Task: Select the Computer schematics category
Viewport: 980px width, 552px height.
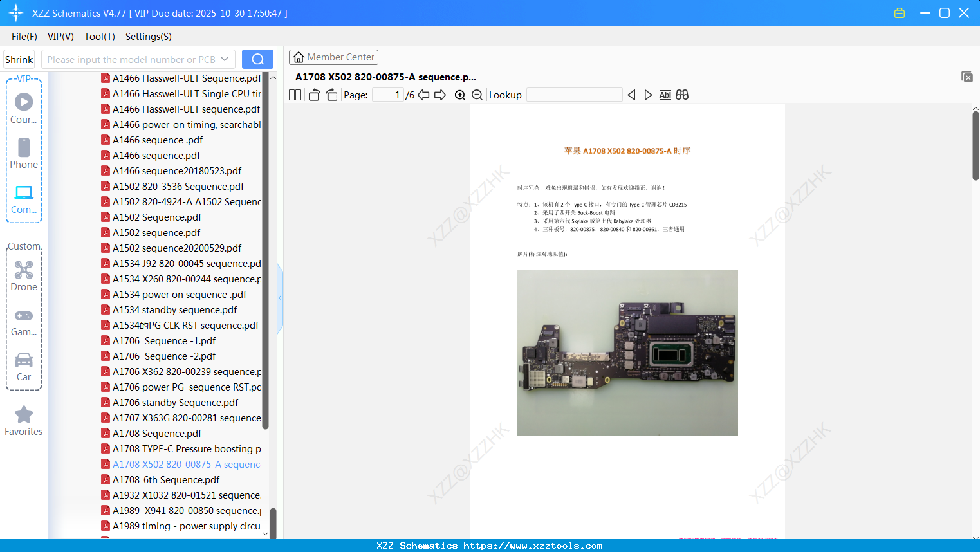Action: click(24, 199)
